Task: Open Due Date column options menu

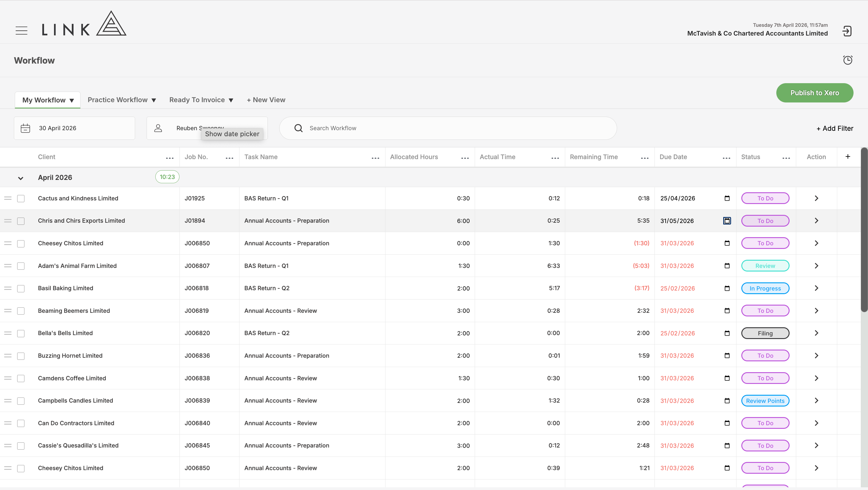Action: [x=727, y=158]
